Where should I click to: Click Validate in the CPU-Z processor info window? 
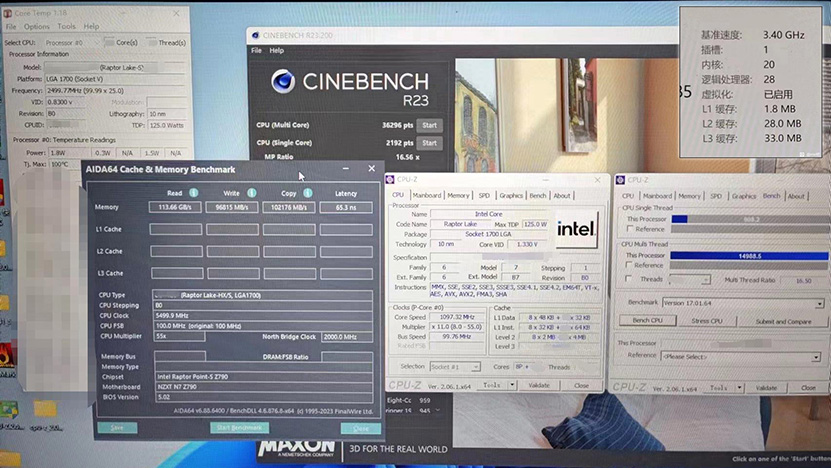click(538, 385)
